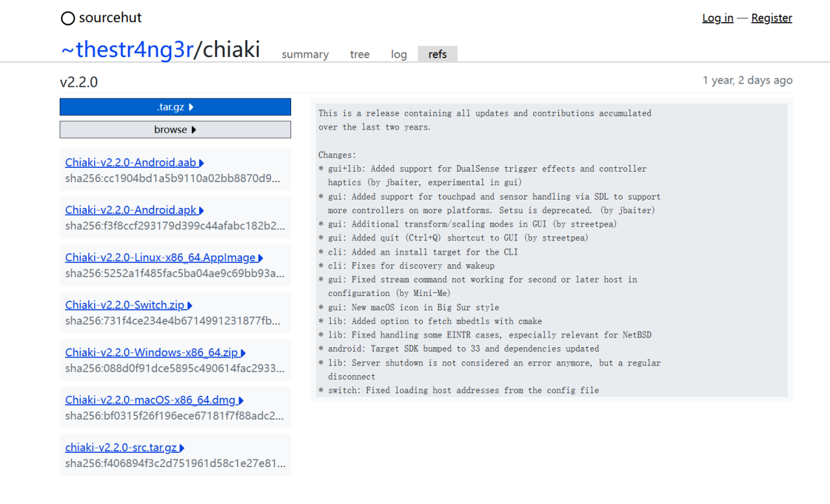Click the v2.2.0 version heading
Screen dimensions: 830x504
[x=78, y=82]
